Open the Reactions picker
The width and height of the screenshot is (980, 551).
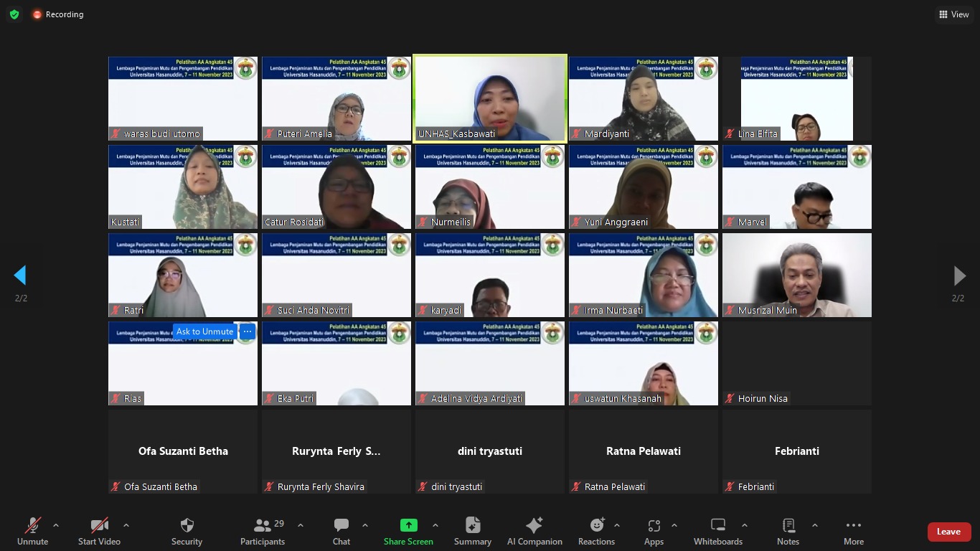tap(596, 532)
